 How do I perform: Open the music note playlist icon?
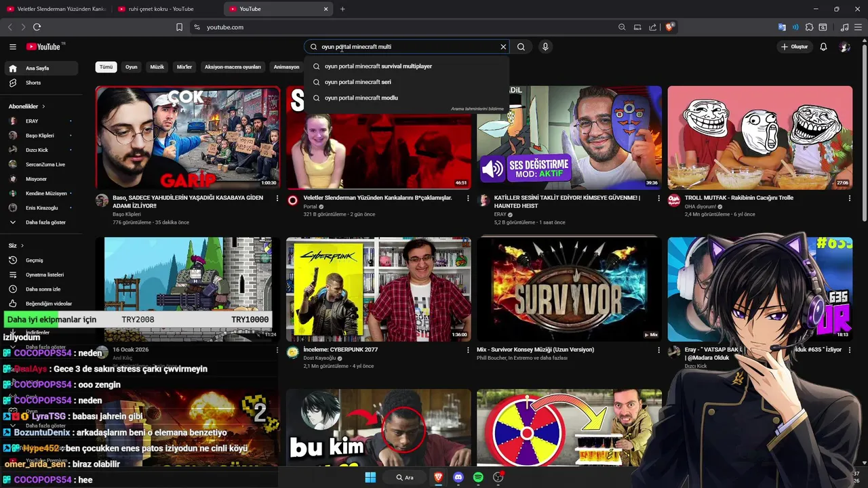(844, 27)
